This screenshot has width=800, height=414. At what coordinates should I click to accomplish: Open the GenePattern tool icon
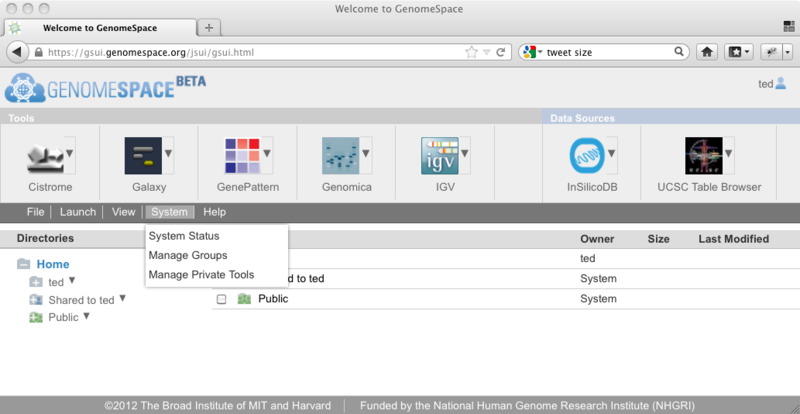coord(242,156)
